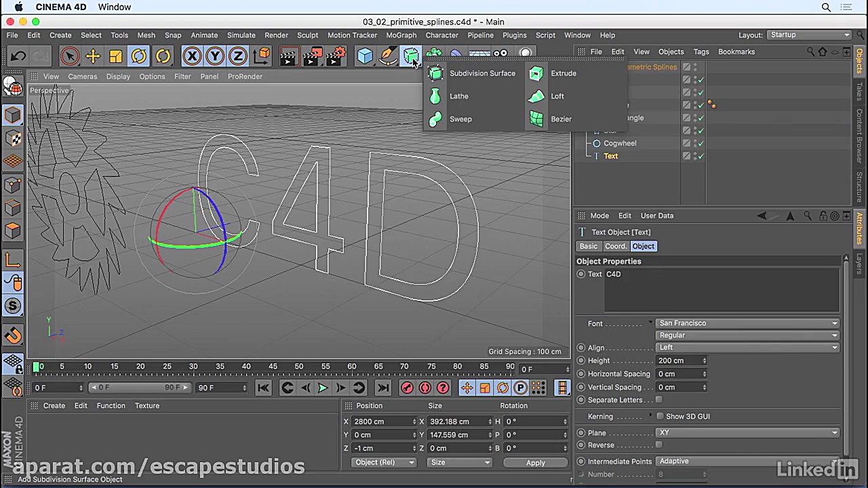Open the San Francisco font dropdown
Viewport: 868px width, 488px height.
click(x=747, y=323)
